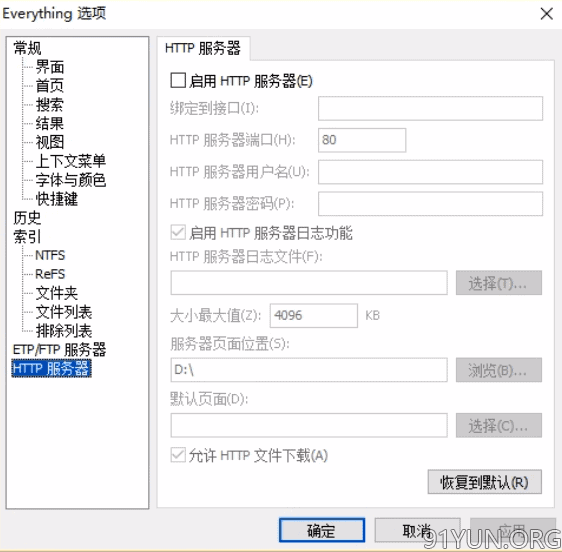This screenshot has height=552, width=562.
Task: Focus the HTTP 服务器端口 field
Action: (x=362, y=140)
